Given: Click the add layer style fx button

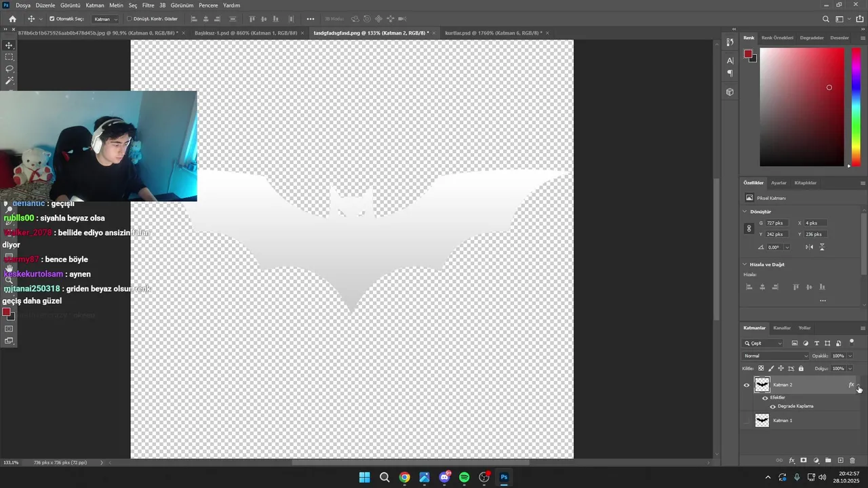Looking at the screenshot, I should (791, 461).
